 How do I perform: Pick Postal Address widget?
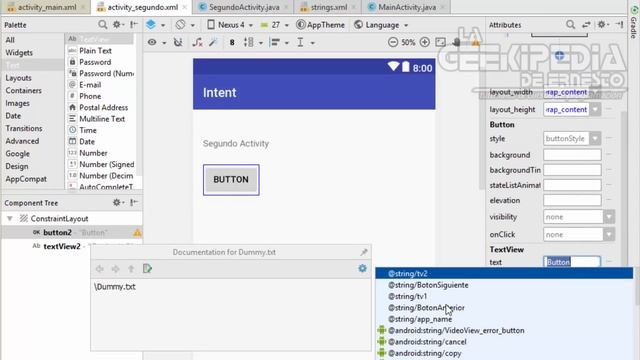103,108
